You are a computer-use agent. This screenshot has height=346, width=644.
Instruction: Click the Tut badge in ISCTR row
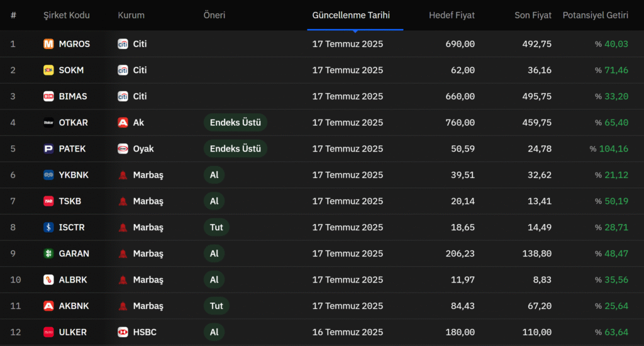[216, 227]
